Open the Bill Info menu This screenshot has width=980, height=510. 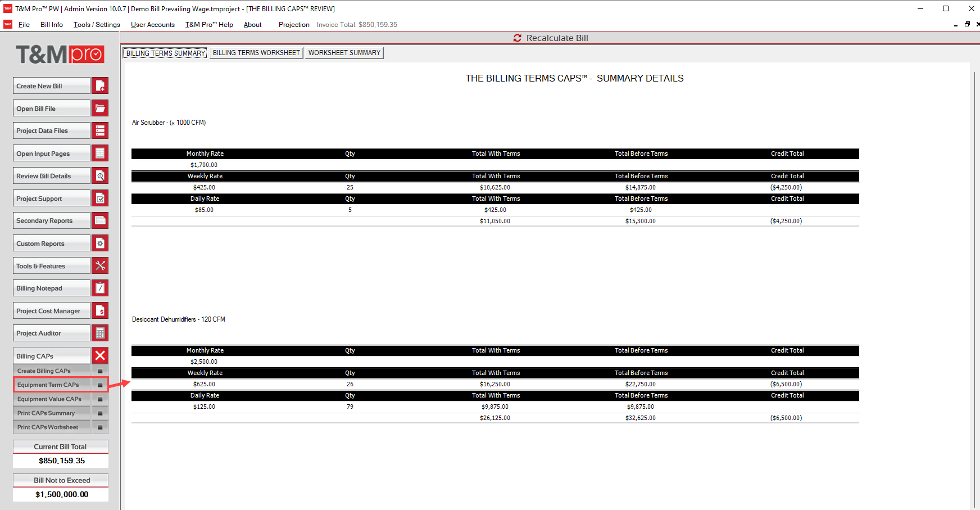click(52, 25)
